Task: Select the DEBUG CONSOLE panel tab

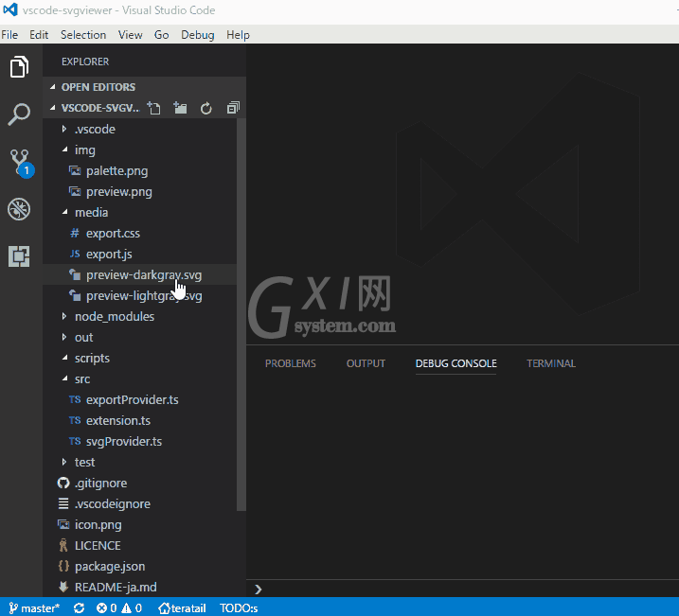Action: coord(456,363)
